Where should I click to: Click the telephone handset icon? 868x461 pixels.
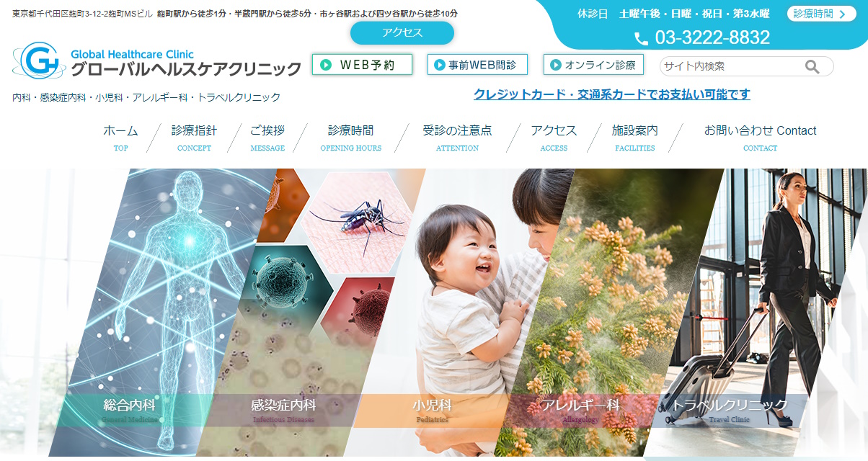pyautogui.click(x=641, y=38)
